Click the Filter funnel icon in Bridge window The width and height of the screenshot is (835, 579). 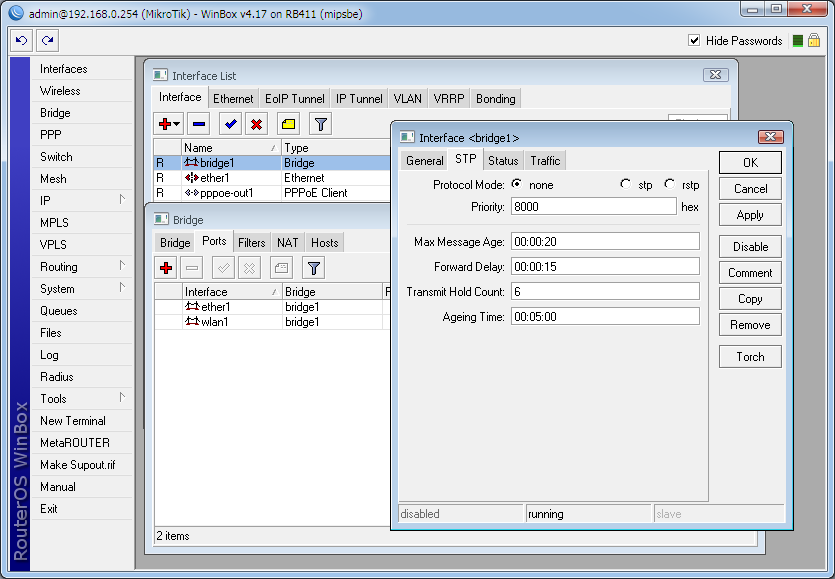tap(314, 268)
